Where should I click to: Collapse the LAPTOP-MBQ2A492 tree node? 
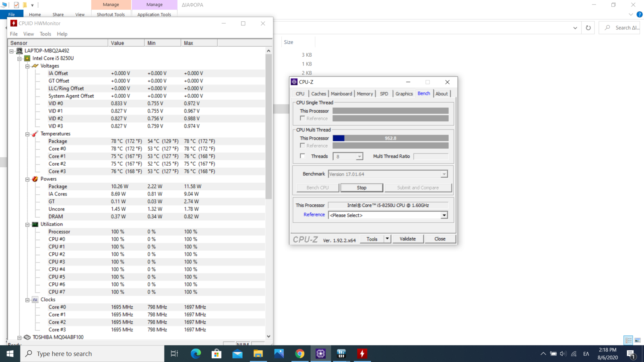(x=12, y=51)
